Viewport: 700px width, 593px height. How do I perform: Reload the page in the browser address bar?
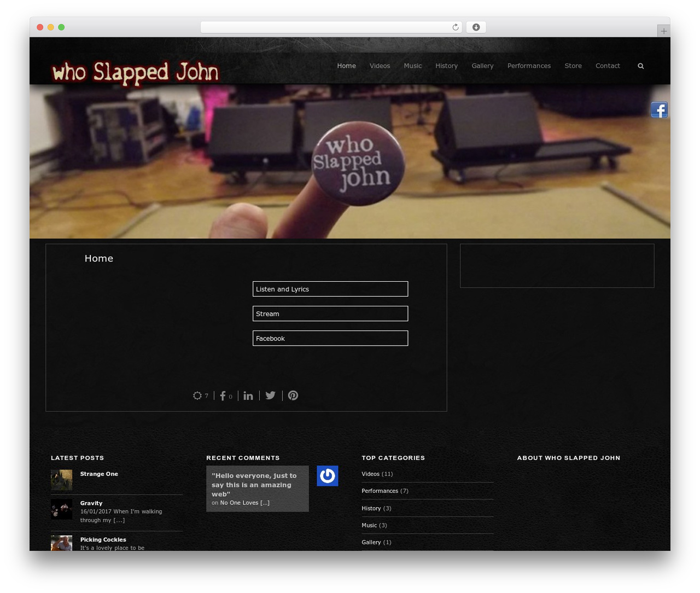455,27
